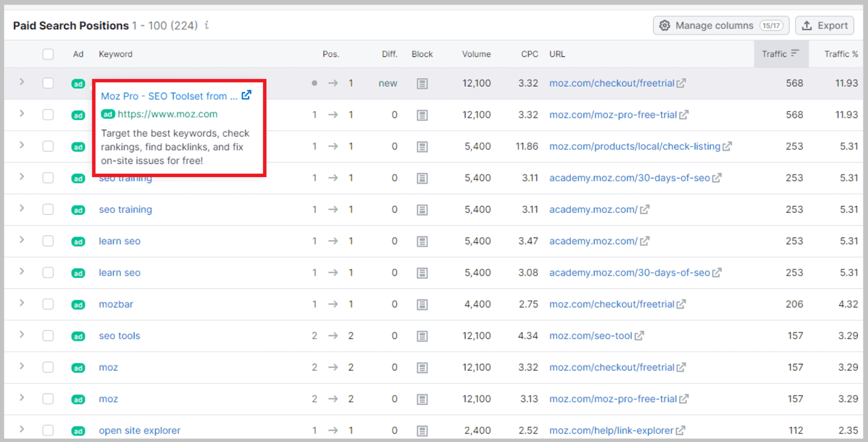
Task: Sort by the Diff. column header
Action: (390, 54)
